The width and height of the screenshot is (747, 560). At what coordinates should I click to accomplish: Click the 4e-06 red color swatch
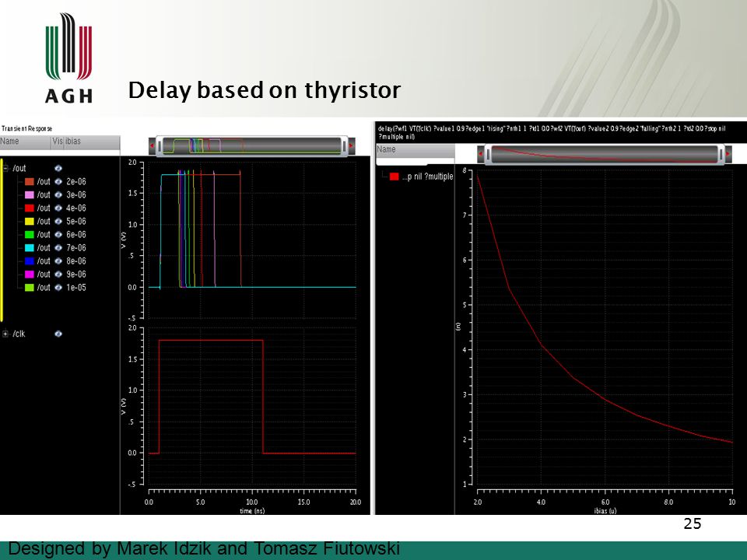pos(29,208)
